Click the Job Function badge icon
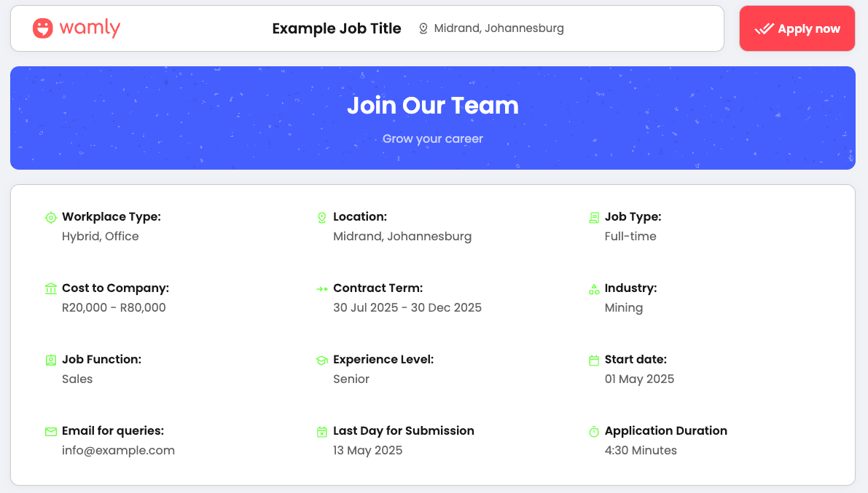Screen dimensions: 868x493 pos(50,360)
